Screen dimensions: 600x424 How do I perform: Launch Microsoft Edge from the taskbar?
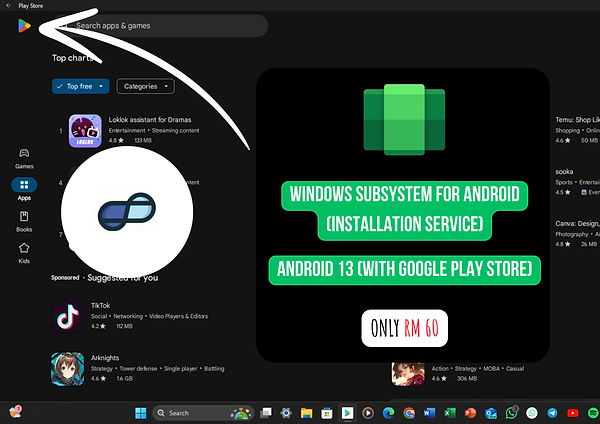click(x=388, y=413)
